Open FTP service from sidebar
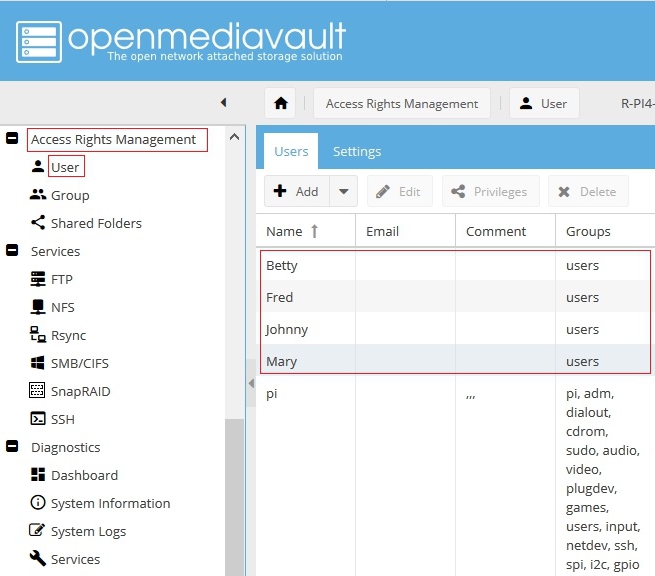 (x=61, y=280)
